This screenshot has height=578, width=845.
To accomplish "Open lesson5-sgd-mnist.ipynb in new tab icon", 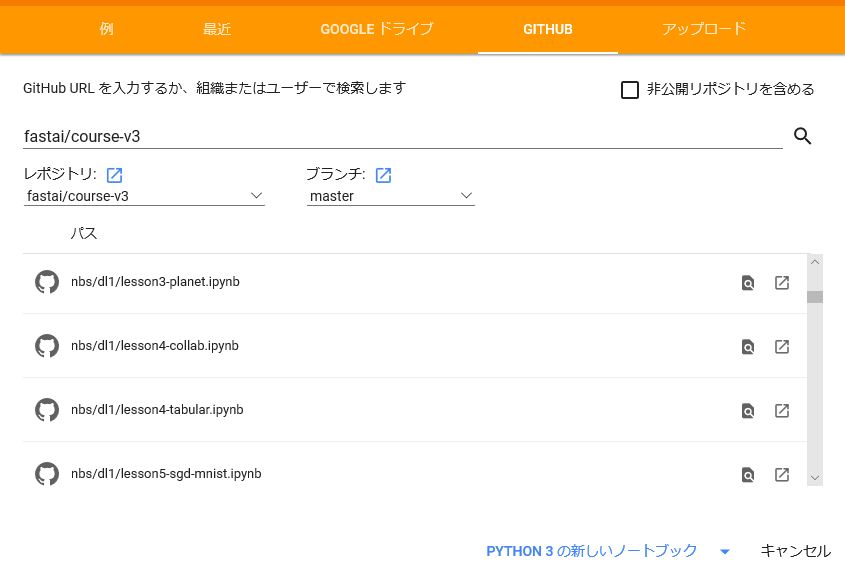I will pos(782,475).
